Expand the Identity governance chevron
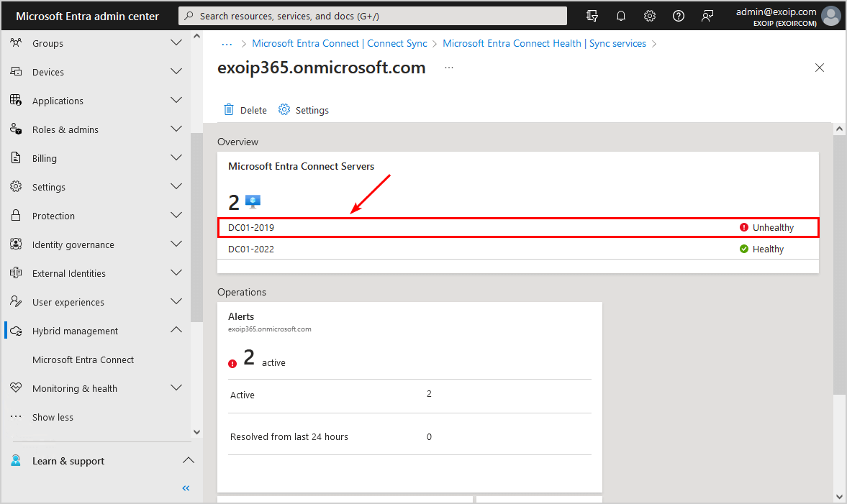 (x=176, y=243)
